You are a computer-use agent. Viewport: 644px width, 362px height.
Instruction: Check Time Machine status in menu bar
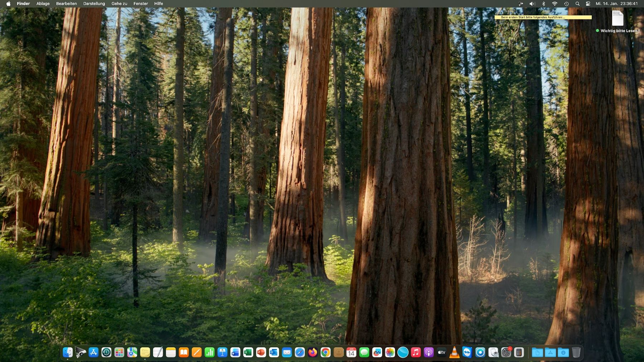pyautogui.click(x=566, y=4)
